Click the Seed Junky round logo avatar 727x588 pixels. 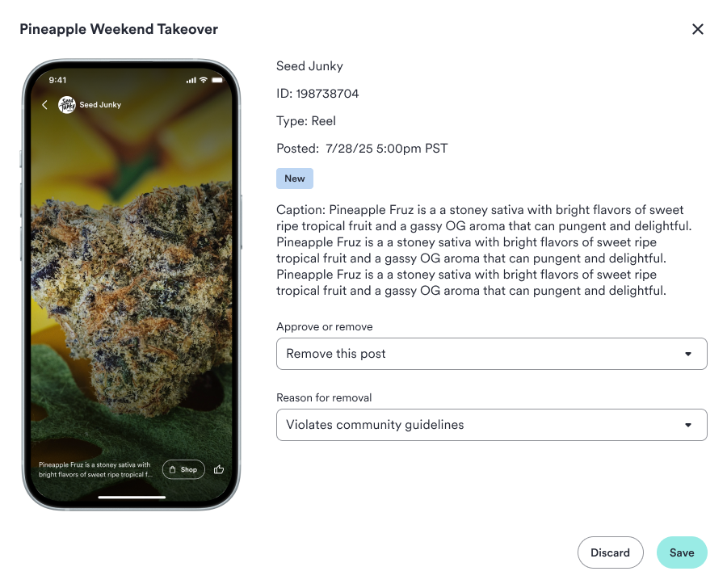click(67, 105)
